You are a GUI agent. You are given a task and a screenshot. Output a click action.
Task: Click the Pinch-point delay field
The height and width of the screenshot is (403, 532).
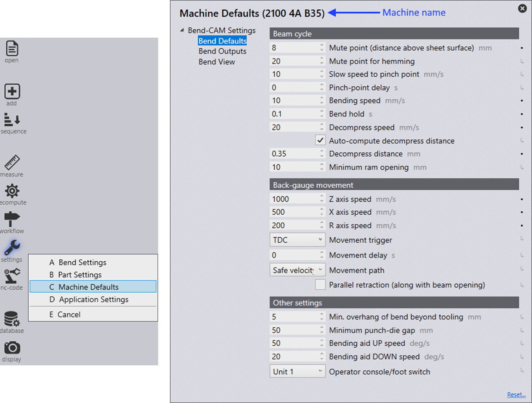(x=297, y=87)
